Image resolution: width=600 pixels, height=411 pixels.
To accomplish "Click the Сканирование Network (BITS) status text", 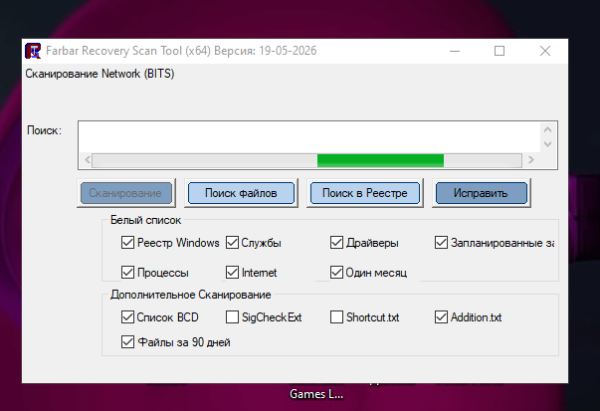I will pyautogui.click(x=100, y=73).
